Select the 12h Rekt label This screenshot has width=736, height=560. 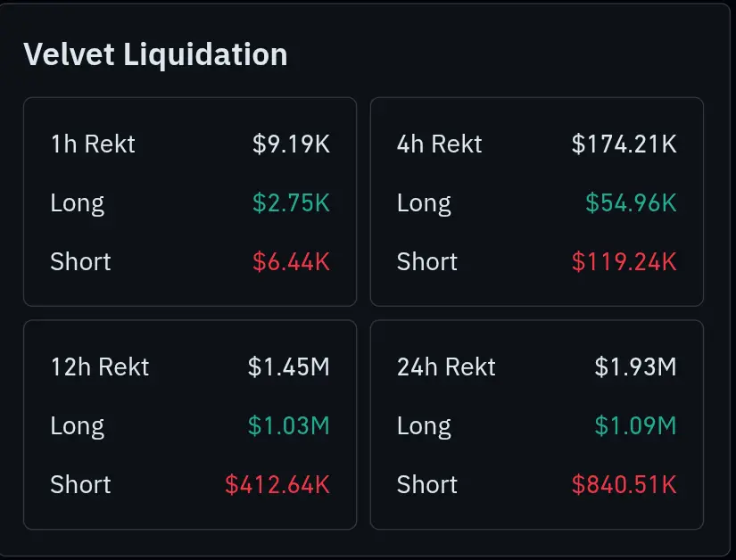coord(100,366)
